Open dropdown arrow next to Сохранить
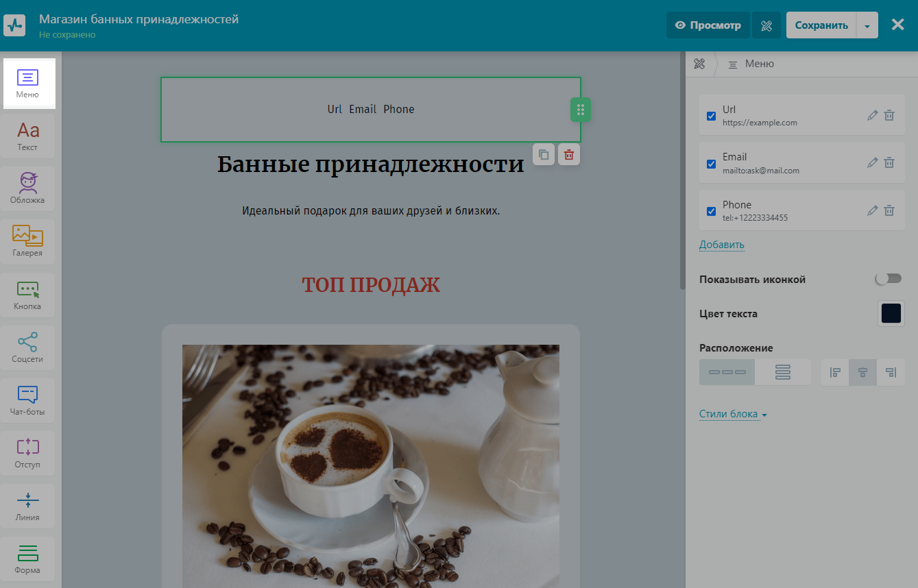 [x=867, y=25]
